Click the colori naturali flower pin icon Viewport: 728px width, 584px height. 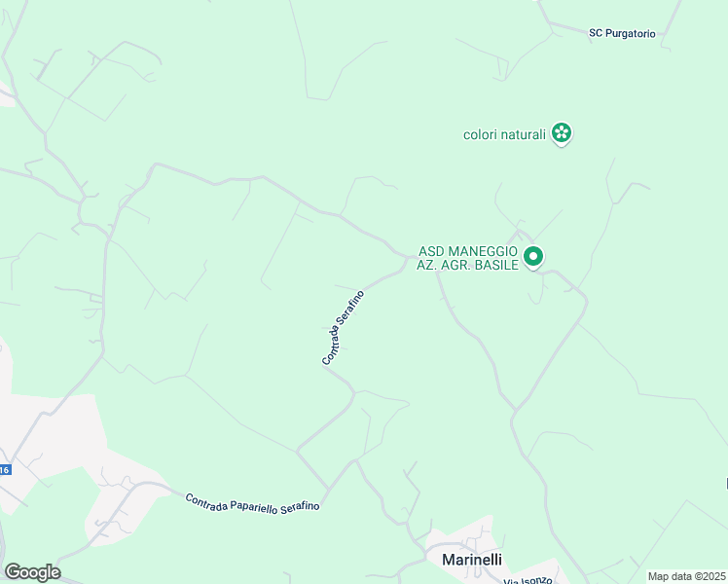[562, 133]
